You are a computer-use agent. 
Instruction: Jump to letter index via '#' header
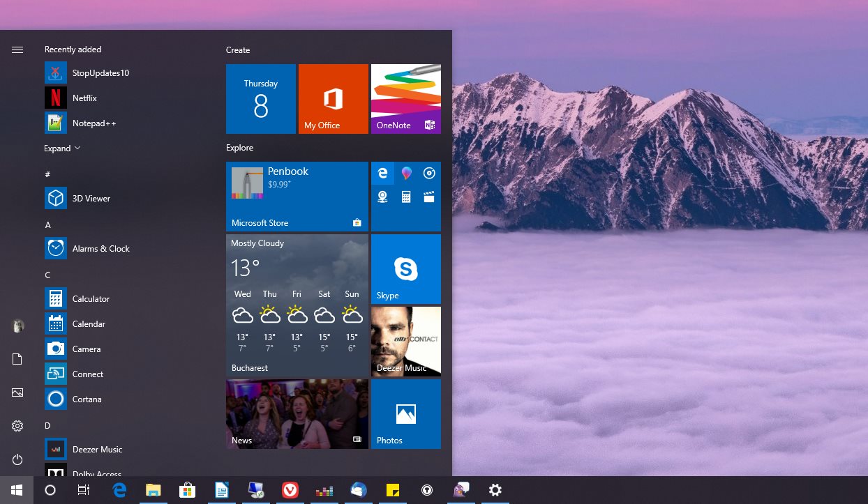[47, 174]
